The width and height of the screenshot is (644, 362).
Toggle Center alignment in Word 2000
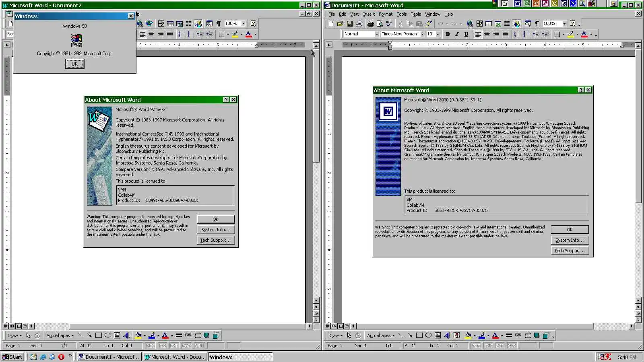487,34
